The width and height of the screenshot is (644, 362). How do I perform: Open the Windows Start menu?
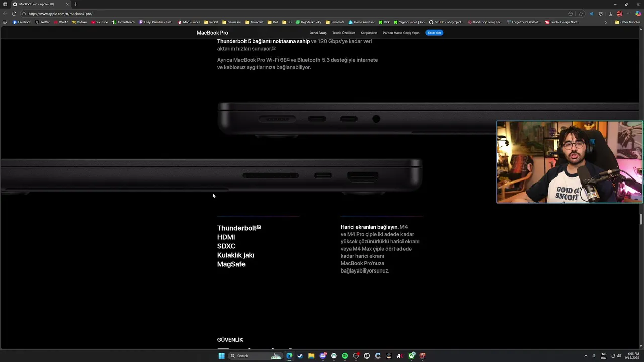pyautogui.click(x=221, y=356)
